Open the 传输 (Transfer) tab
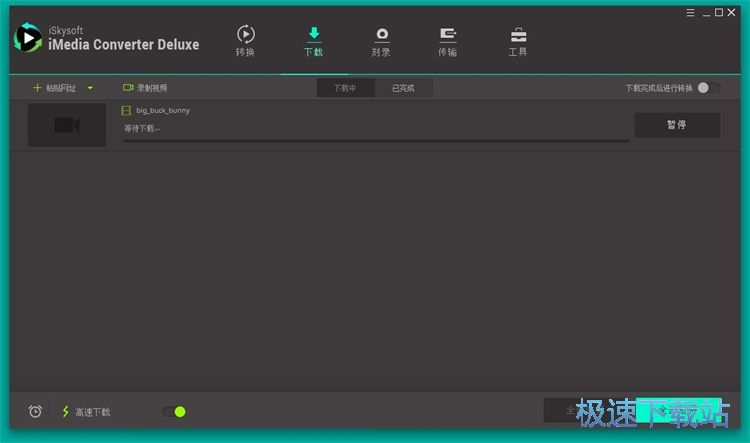750x443 pixels. [448, 41]
